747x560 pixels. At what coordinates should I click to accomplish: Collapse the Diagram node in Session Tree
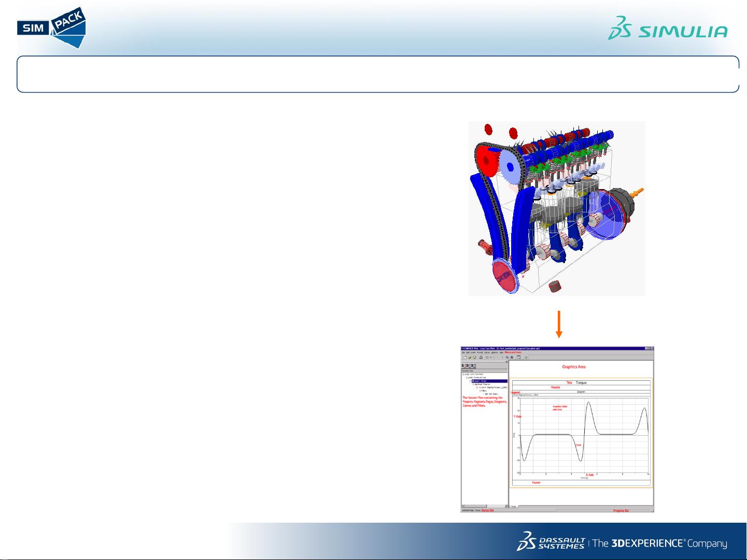coord(473,384)
